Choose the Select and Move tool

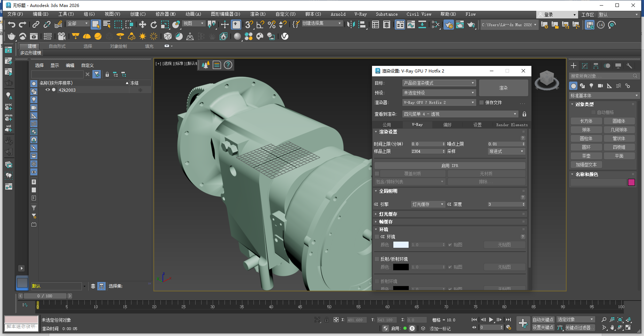143,24
